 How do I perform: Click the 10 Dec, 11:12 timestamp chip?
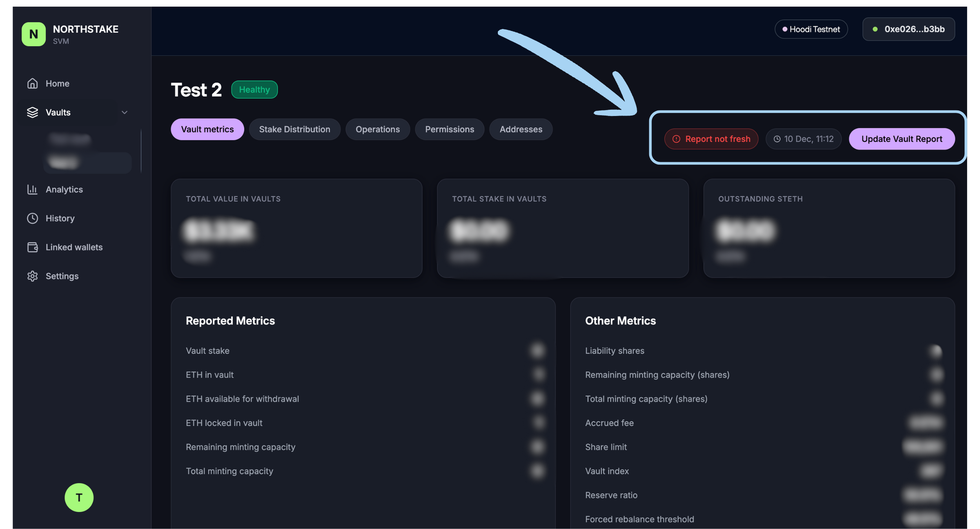[803, 139]
